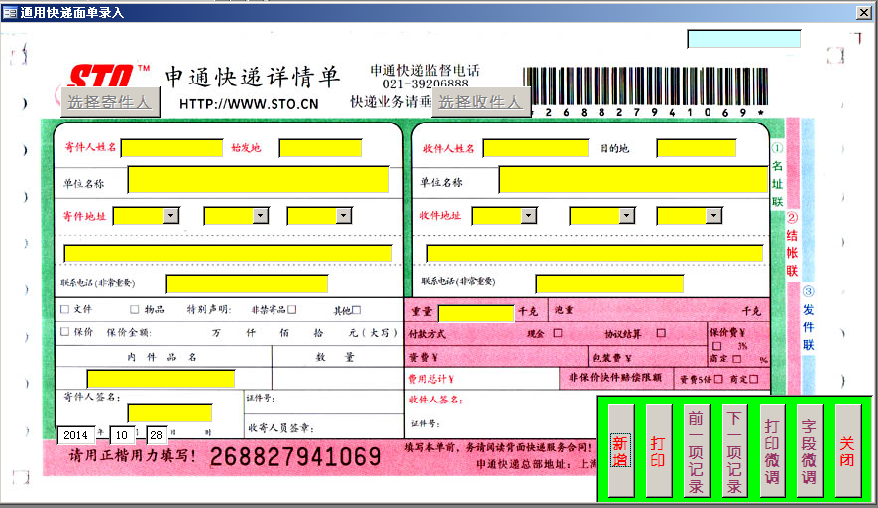Check the 资费5倍 checkbox

(x=718, y=379)
